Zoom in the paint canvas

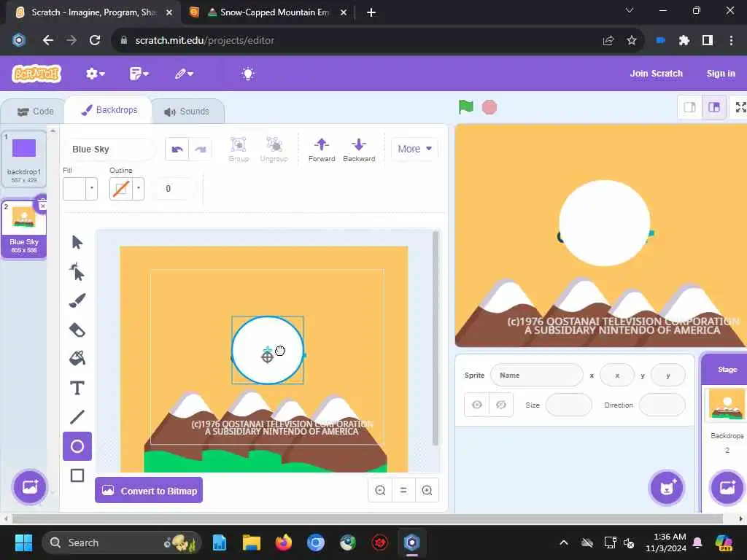click(427, 490)
